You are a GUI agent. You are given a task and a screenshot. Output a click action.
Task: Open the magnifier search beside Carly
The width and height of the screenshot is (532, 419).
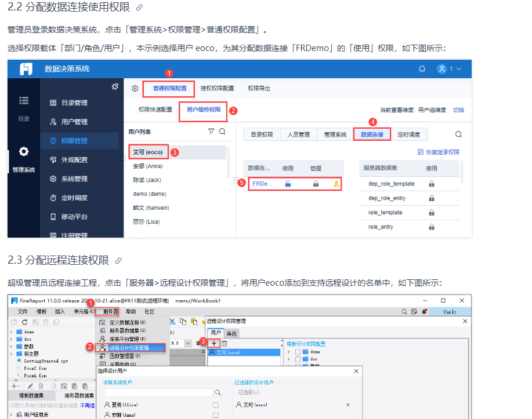pos(404,312)
